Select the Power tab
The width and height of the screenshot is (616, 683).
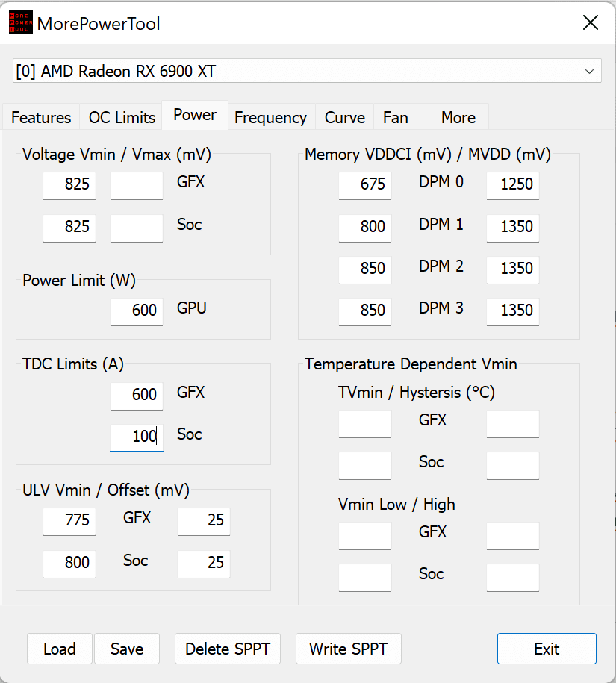click(x=195, y=115)
